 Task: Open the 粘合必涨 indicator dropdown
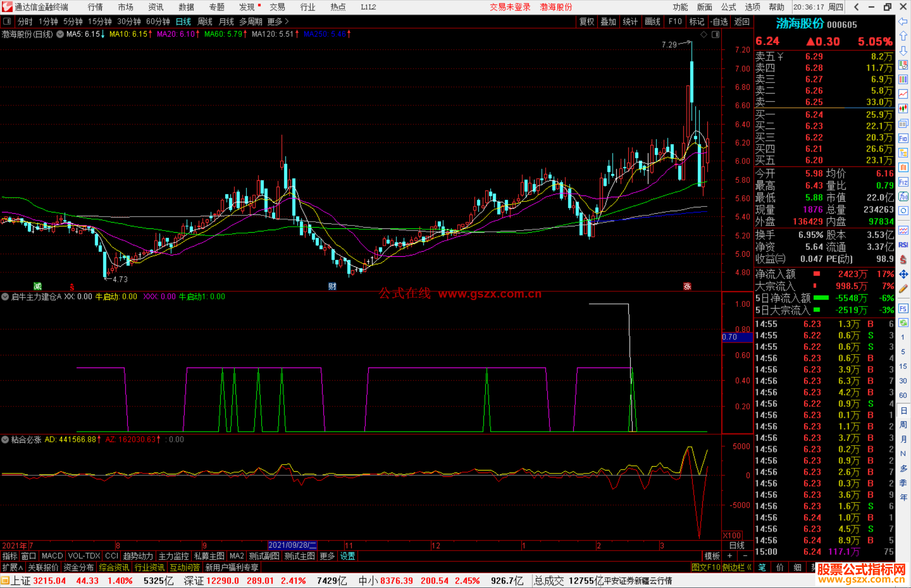coord(5,440)
